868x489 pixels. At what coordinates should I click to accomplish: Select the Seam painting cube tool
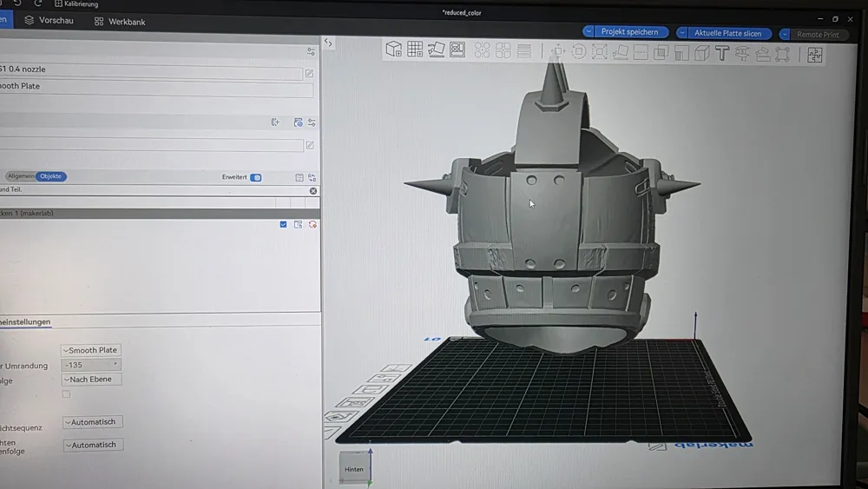tap(702, 53)
